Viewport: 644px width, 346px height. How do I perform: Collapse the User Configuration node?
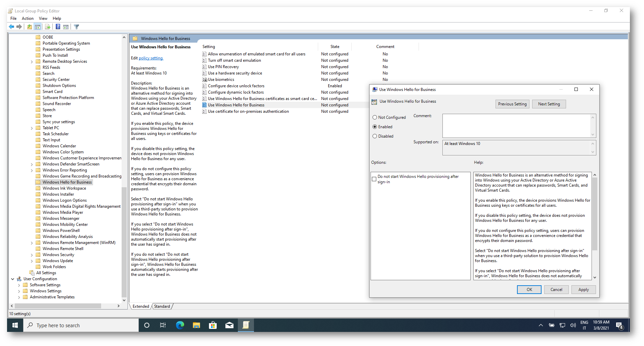coord(13,279)
